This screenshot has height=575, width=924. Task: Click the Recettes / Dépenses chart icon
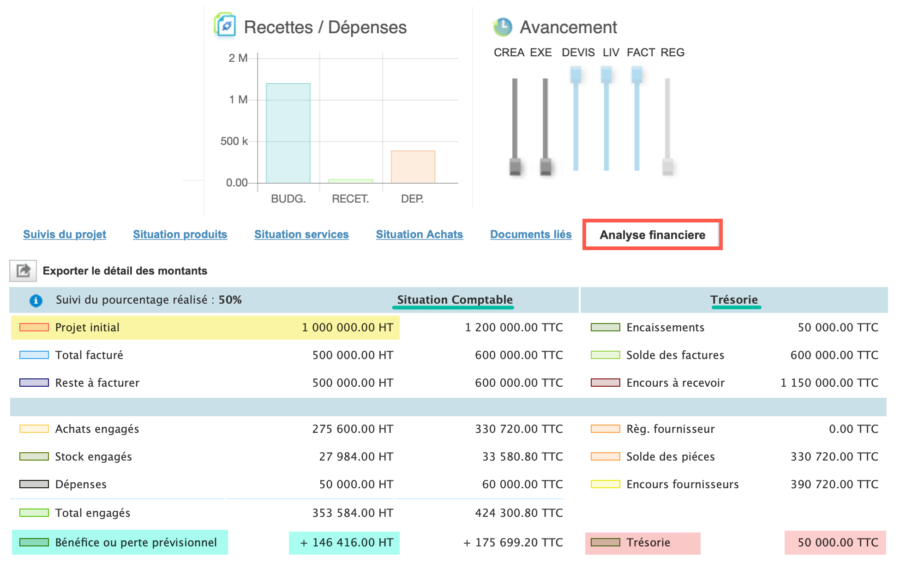(x=225, y=25)
